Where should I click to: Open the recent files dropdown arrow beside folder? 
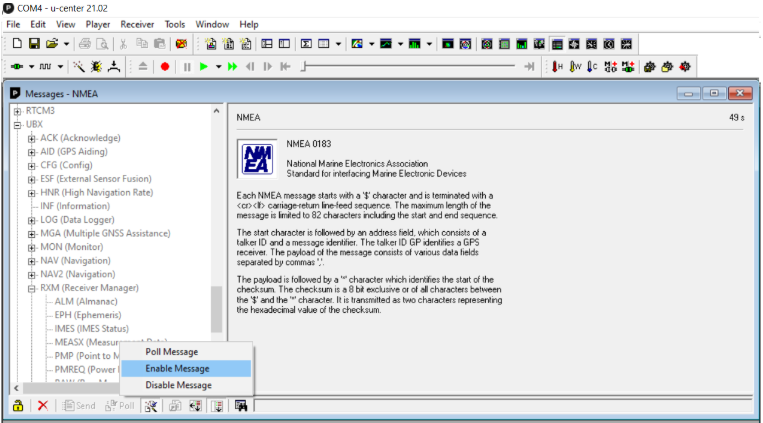[x=66, y=44]
